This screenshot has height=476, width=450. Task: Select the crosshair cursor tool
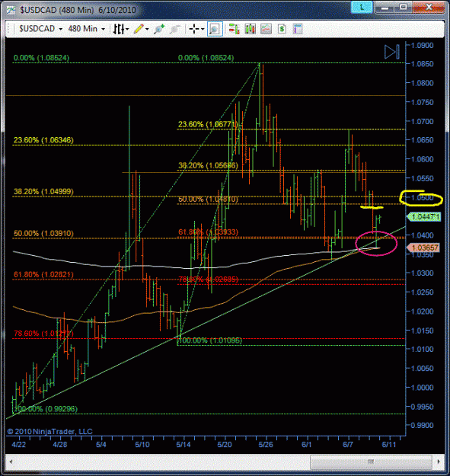point(194,29)
